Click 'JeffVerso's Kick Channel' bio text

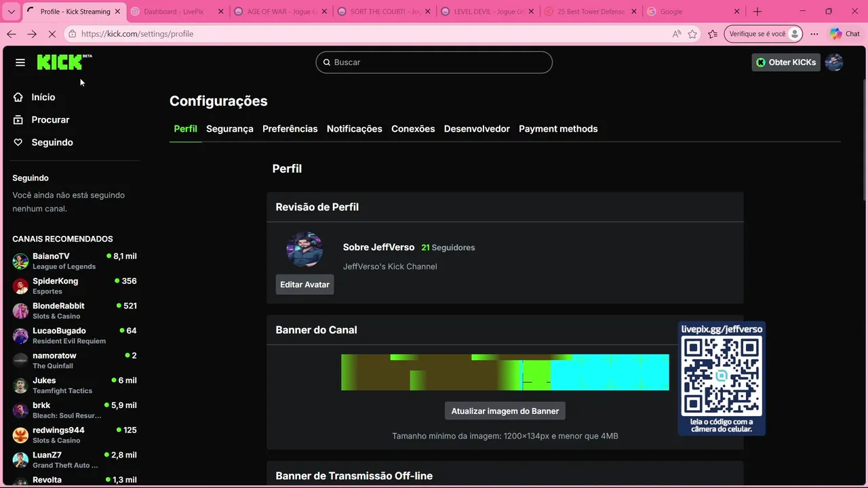(x=390, y=266)
